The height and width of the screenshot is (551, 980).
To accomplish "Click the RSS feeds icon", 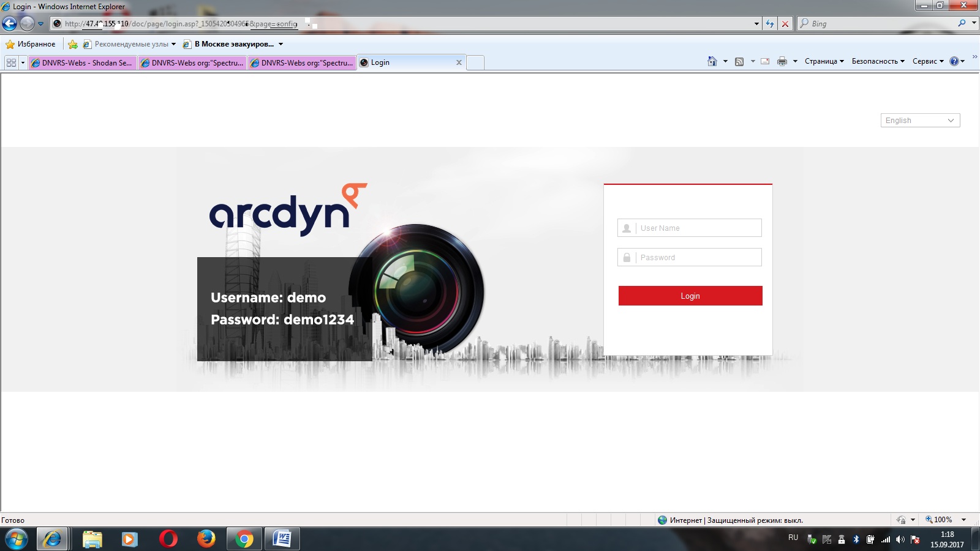I will 739,61.
